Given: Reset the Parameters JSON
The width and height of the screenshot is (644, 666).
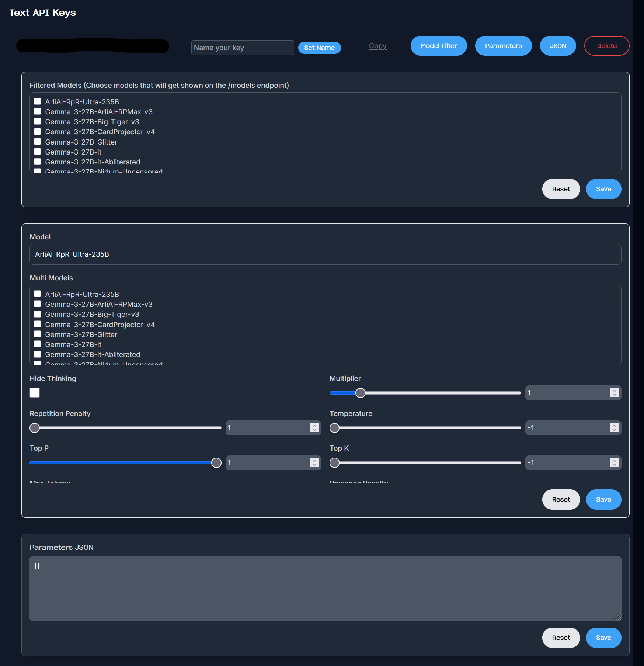Looking at the screenshot, I should point(561,638).
